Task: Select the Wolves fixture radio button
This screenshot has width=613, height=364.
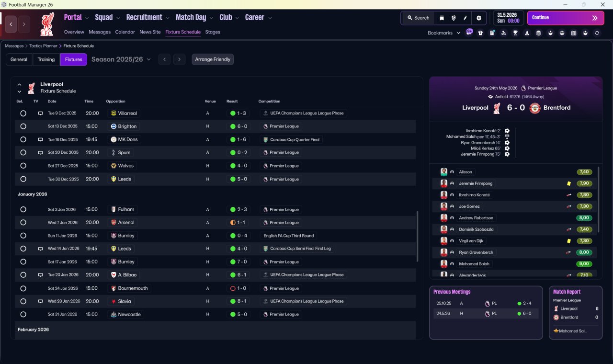Action: pyautogui.click(x=23, y=166)
